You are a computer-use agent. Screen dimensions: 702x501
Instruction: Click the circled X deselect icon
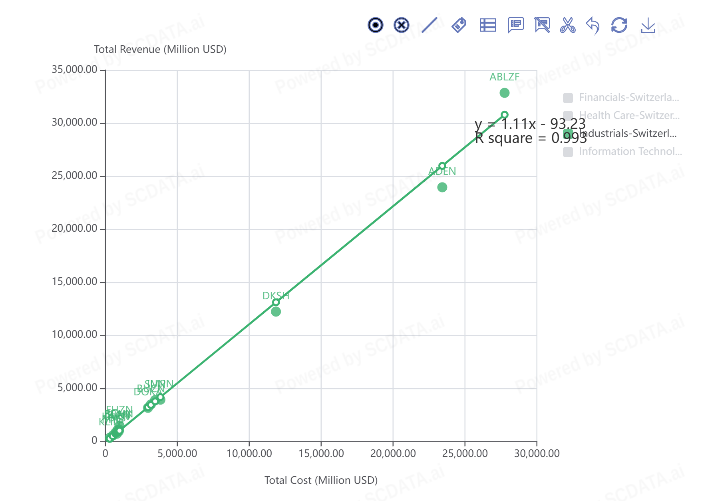coord(402,25)
